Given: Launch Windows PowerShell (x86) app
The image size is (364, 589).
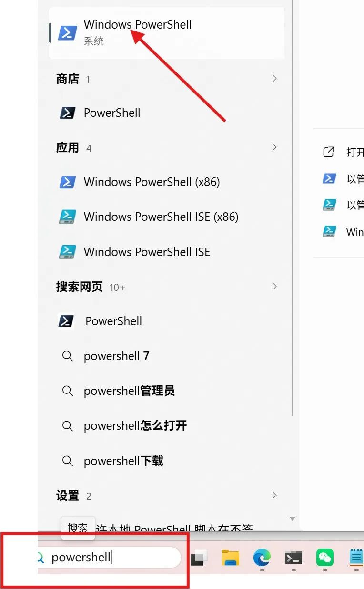Looking at the screenshot, I should tap(167, 182).
